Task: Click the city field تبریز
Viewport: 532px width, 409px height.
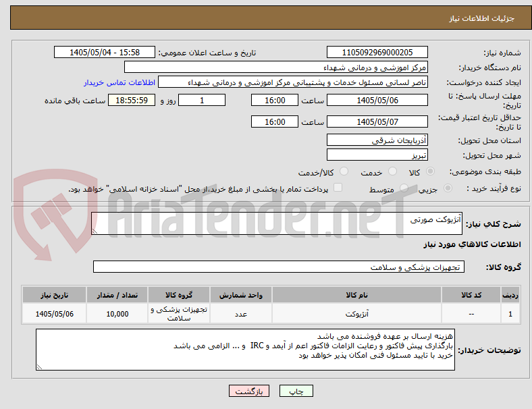Action: coord(377,155)
